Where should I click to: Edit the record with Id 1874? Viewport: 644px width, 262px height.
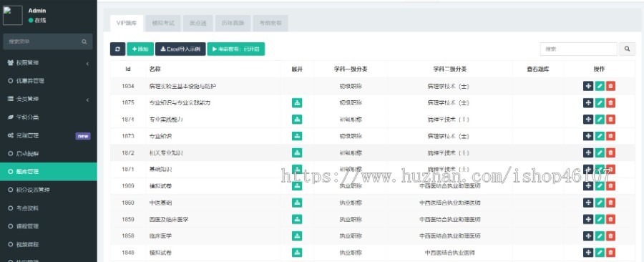click(x=600, y=119)
